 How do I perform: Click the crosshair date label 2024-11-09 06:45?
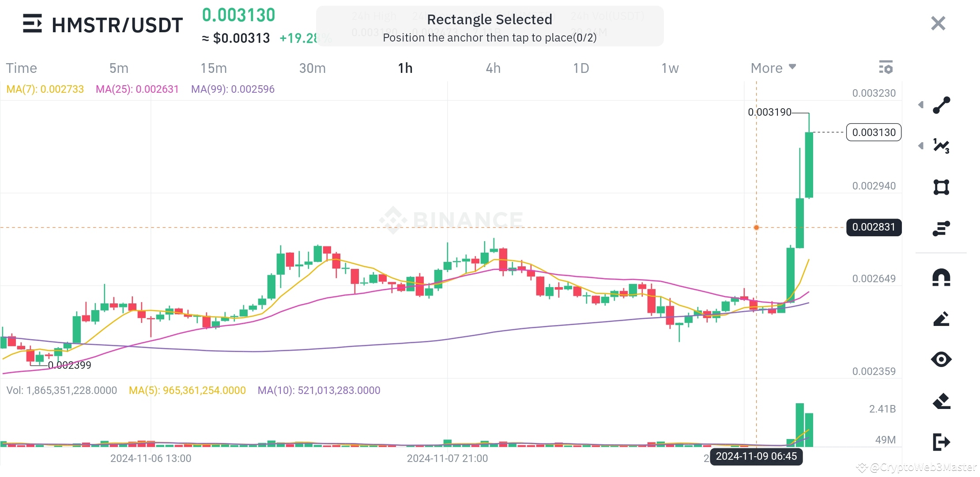click(x=756, y=456)
